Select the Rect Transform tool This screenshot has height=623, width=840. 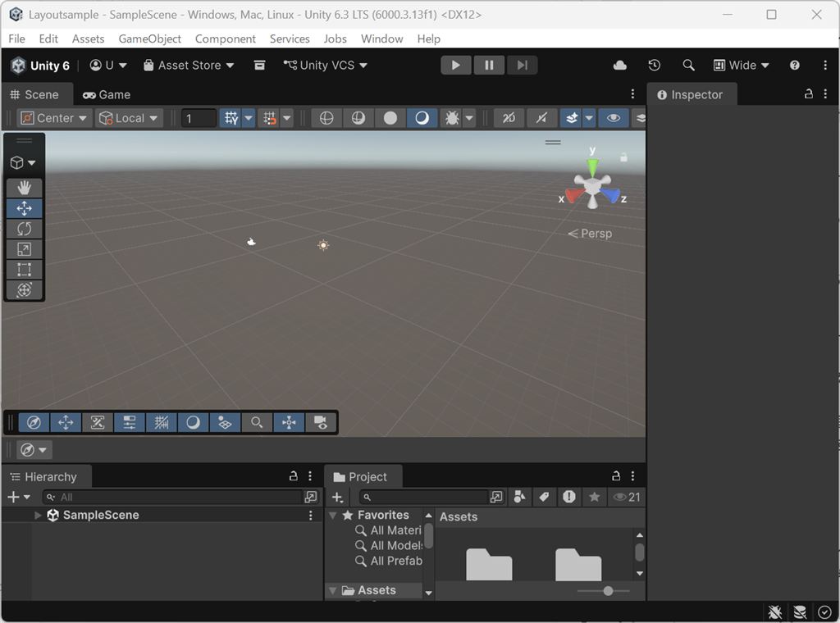coord(24,270)
